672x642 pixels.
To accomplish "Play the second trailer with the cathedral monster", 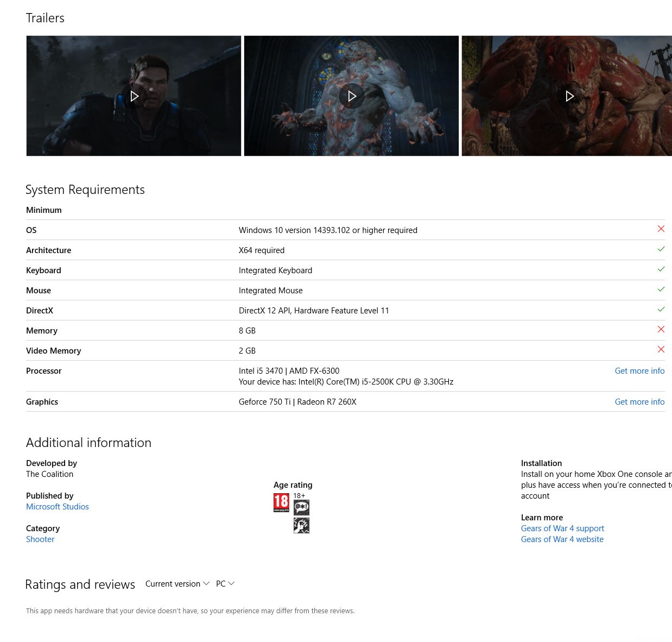I will (352, 96).
